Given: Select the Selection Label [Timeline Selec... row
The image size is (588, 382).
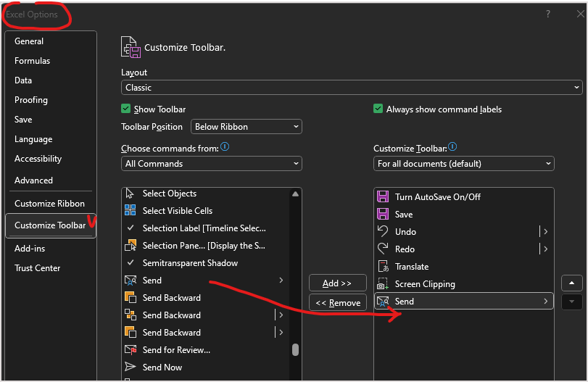Looking at the screenshot, I should point(206,228).
